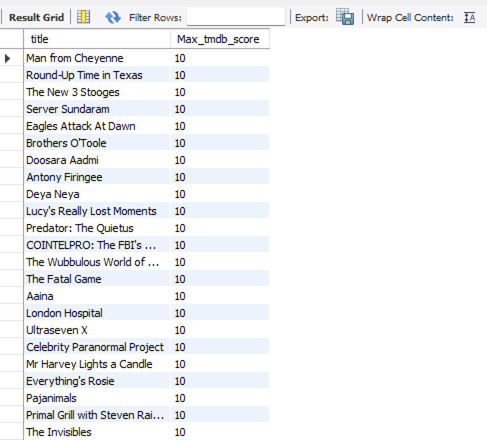The image size is (487, 440).
Task: Toggle Wrap Cell Content
Action: 469,17
